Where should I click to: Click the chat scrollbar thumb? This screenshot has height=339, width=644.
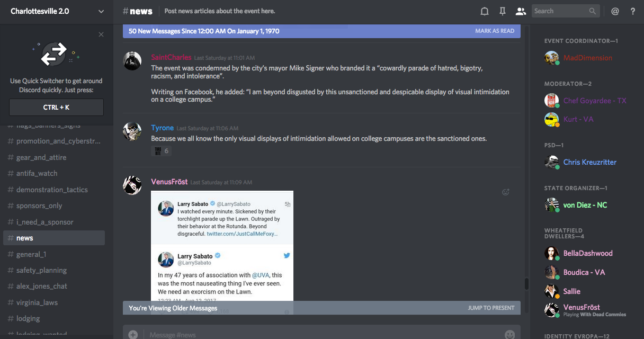(x=526, y=283)
